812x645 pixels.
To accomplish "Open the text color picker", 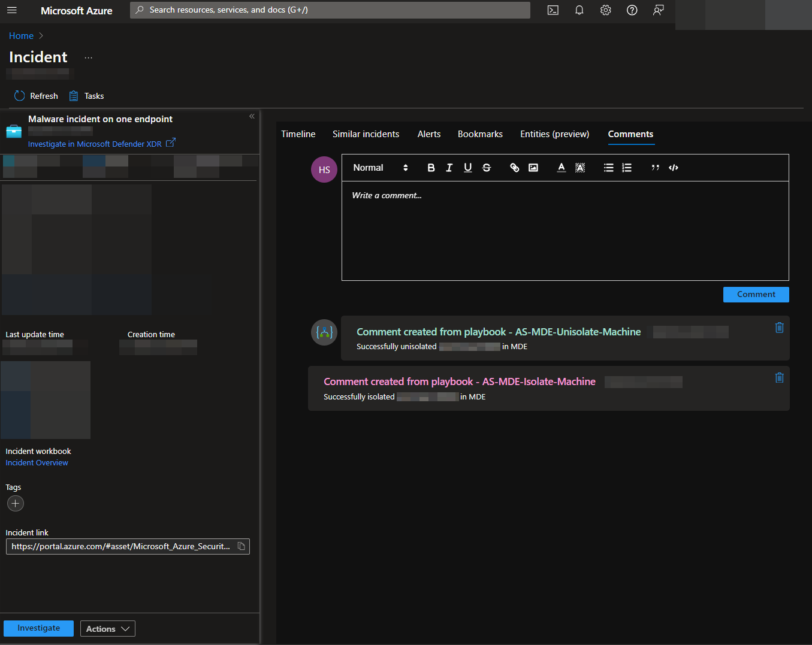I will click(x=562, y=168).
